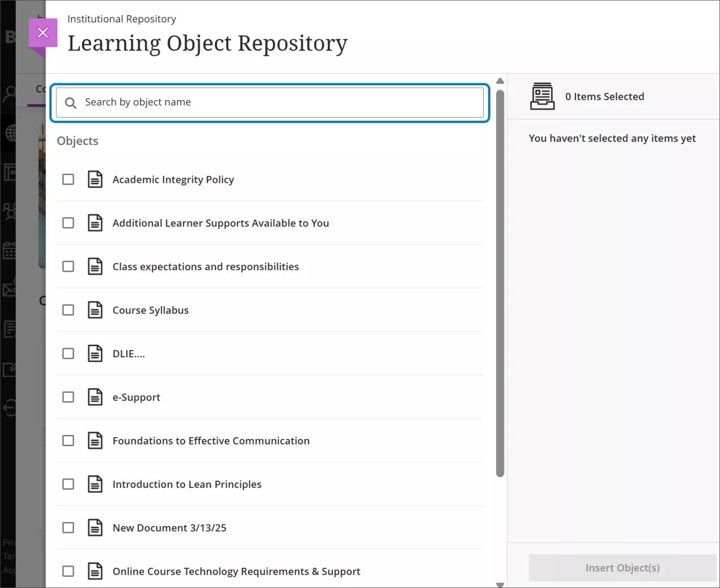Check the e-Support object checkbox

coord(68,397)
